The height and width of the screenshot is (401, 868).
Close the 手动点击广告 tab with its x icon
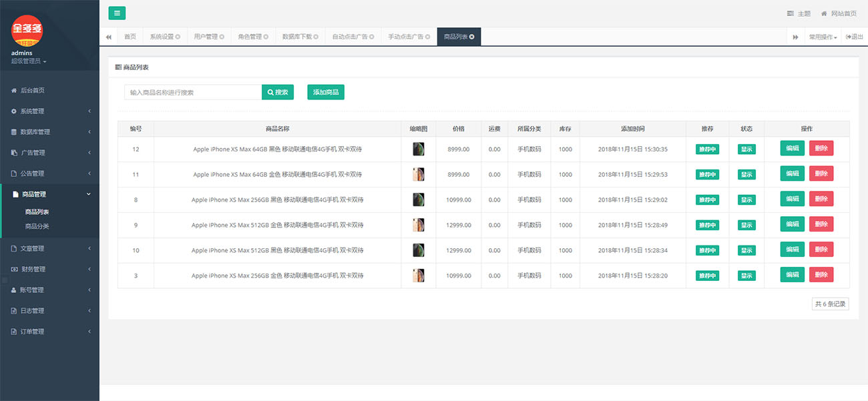(x=427, y=37)
